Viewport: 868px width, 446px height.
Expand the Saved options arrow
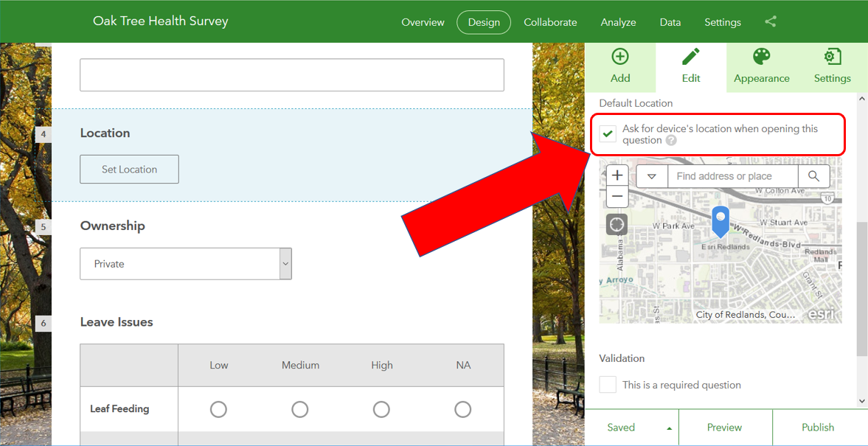(x=670, y=428)
